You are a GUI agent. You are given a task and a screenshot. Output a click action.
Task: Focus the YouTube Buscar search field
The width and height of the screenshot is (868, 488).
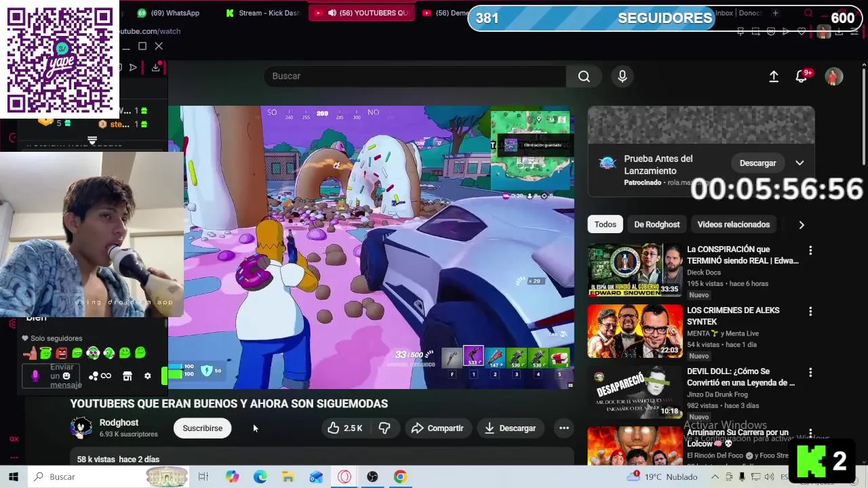click(x=415, y=77)
